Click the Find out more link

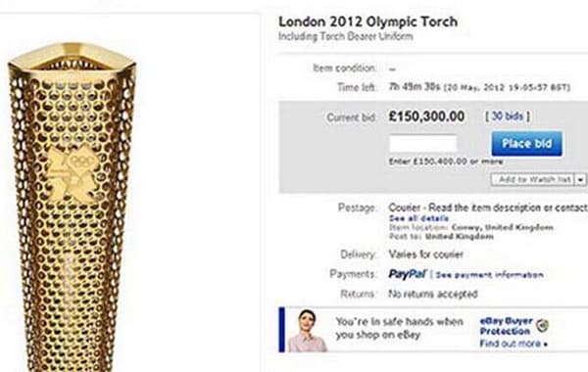pyautogui.click(x=513, y=344)
